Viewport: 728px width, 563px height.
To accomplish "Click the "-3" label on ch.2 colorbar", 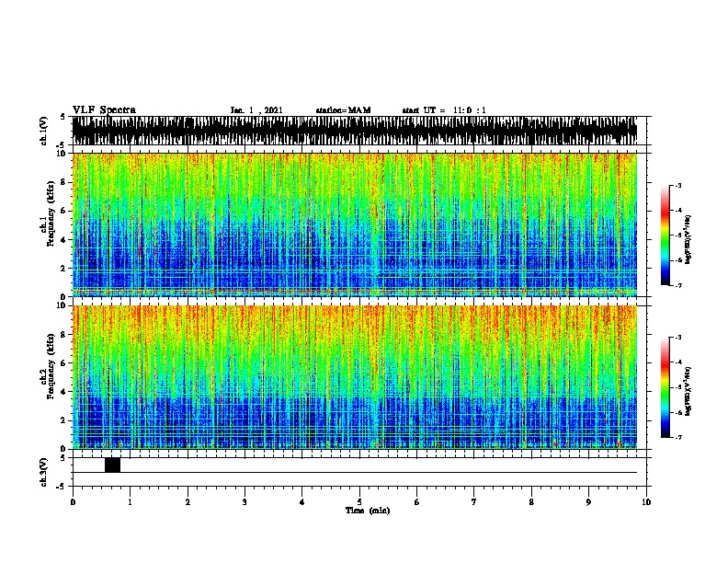I will (677, 338).
